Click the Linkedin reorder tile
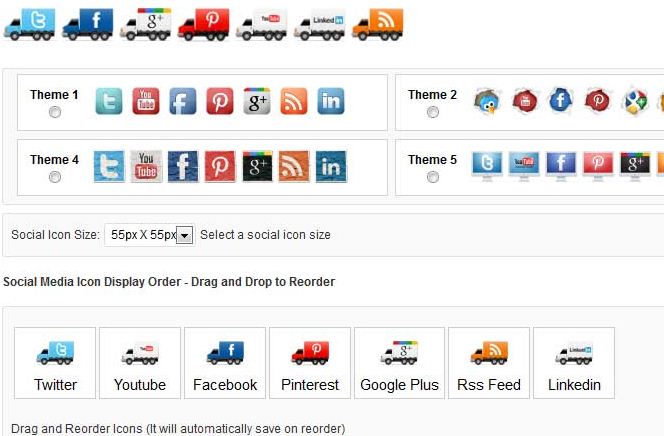This screenshot has height=436, width=664. tap(574, 363)
